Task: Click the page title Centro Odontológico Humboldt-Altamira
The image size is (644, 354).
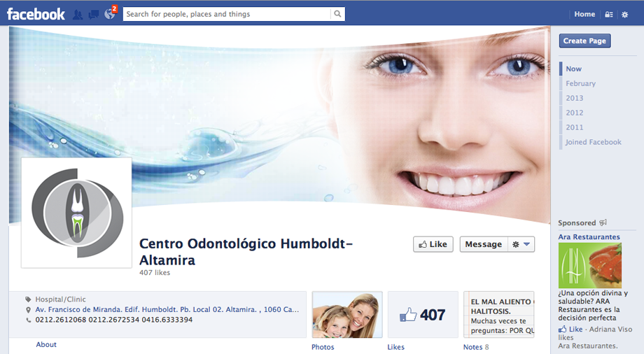Action: click(x=246, y=252)
